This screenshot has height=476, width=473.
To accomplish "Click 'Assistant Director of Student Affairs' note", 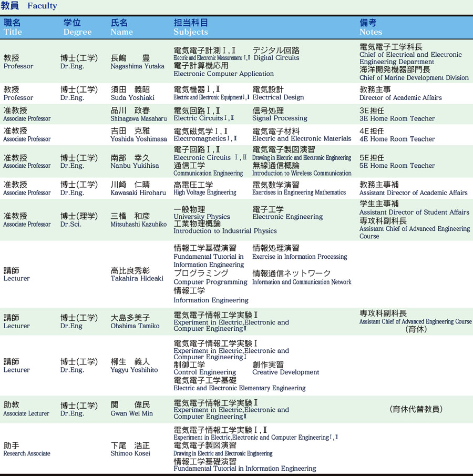I will point(415,212).
